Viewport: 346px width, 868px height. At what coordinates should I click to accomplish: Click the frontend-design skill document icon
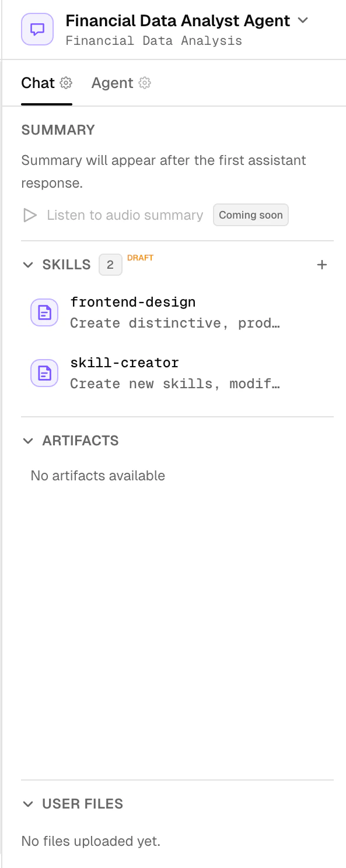pyautogui.click(x=44, y=312)
